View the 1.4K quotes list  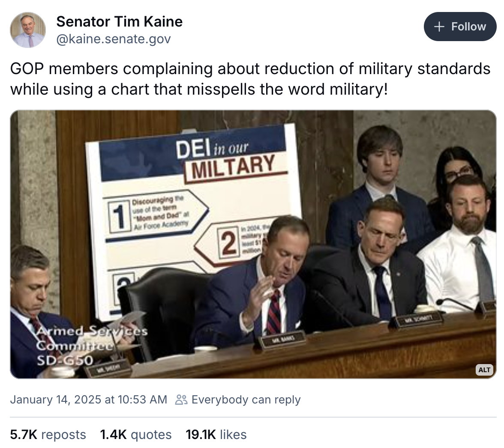click(135, 435)
